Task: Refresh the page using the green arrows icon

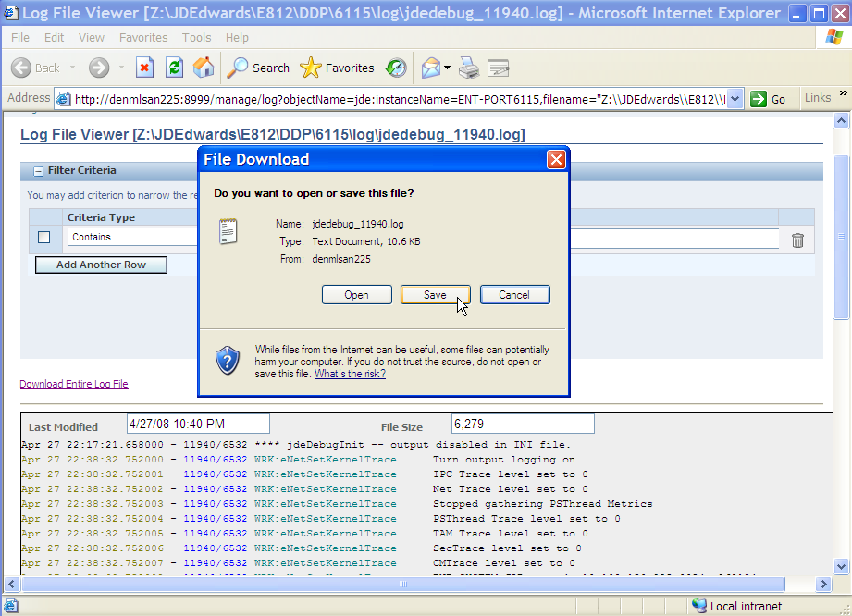Action: [175, 68]
